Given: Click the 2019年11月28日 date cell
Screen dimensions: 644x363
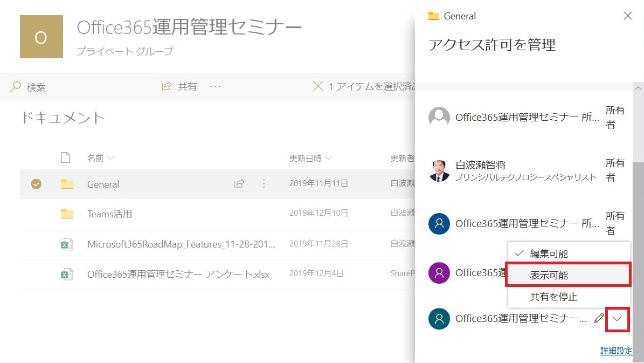Looking at the screenshot, I should tap(318, 243).
